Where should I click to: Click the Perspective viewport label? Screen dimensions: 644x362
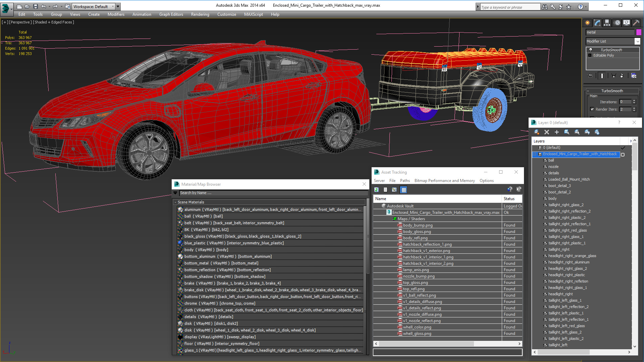[20, 22]
